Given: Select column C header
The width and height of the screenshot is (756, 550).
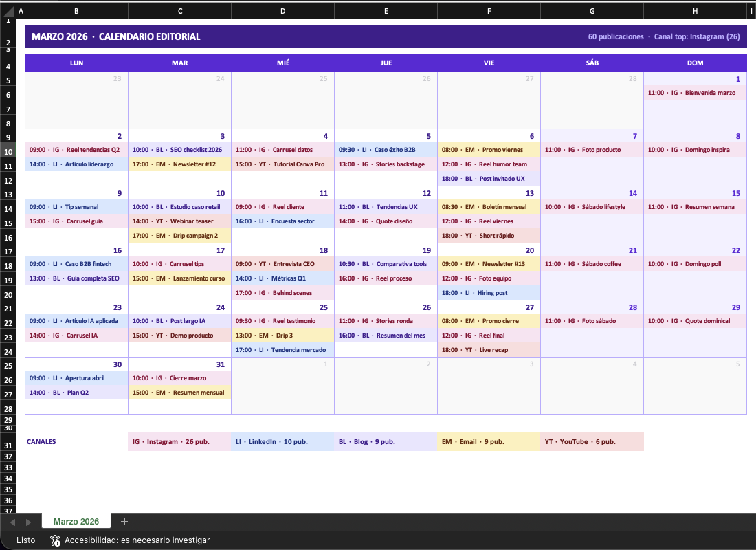Looking at the screenshot, I should pyautogui.click(x=180, y=10).
